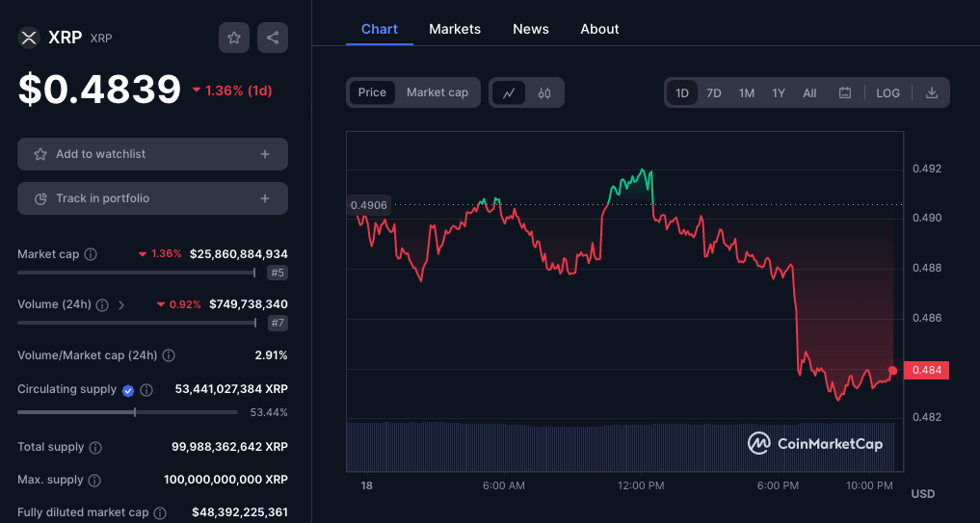Open the calendar date range picker
The image size is (980, 523).
[845, 92]
